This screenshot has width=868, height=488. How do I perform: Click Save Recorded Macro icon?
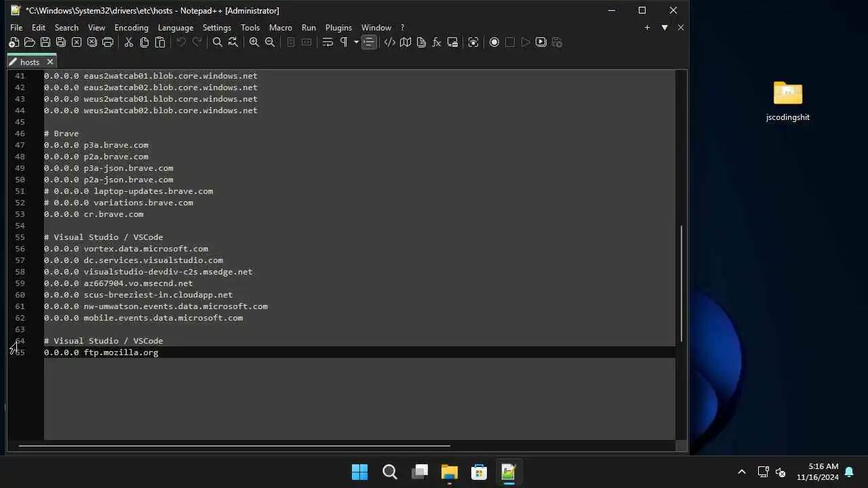tap(557, 42)
